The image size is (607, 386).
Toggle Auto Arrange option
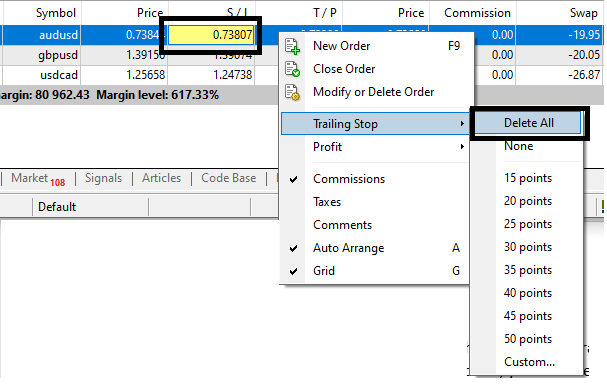click(376, 248)
